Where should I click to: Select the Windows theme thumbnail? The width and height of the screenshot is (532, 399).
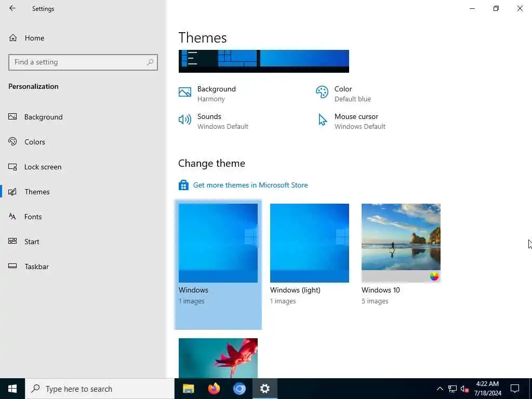tap(218, 243)
